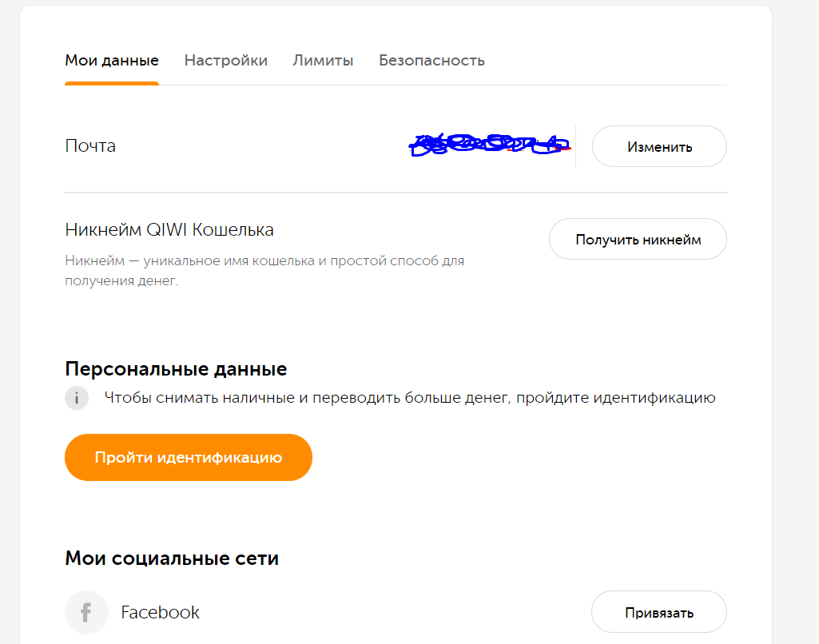The height and width of the screenshot is (644, 819).
Task: Switch to the Настройки tab
Action: [x=226, y=61]
